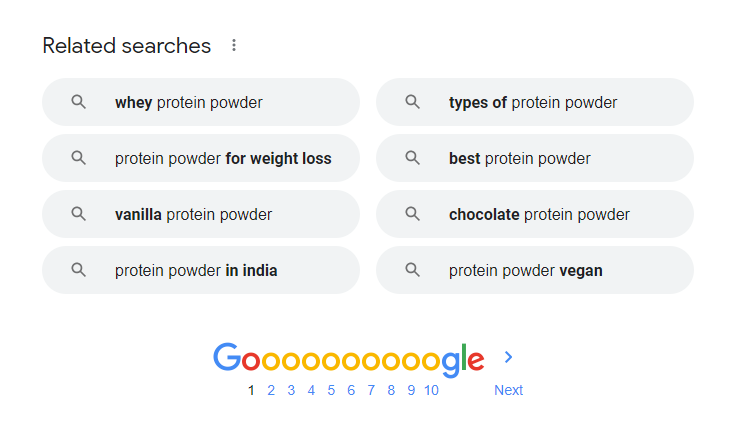
Task: Go to results page 8
Action: pos(391,390)
